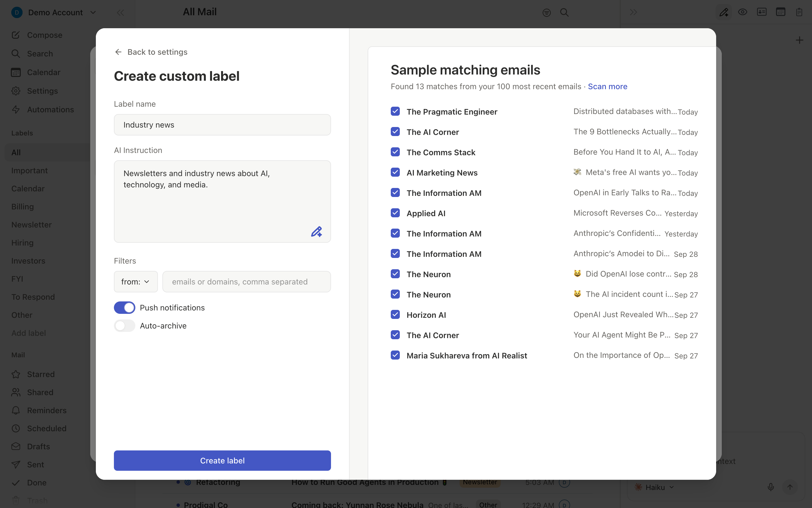Viewport: 812px width, 508px height.
Task: Click the send arrow icon in chat box
Action: 790,487
